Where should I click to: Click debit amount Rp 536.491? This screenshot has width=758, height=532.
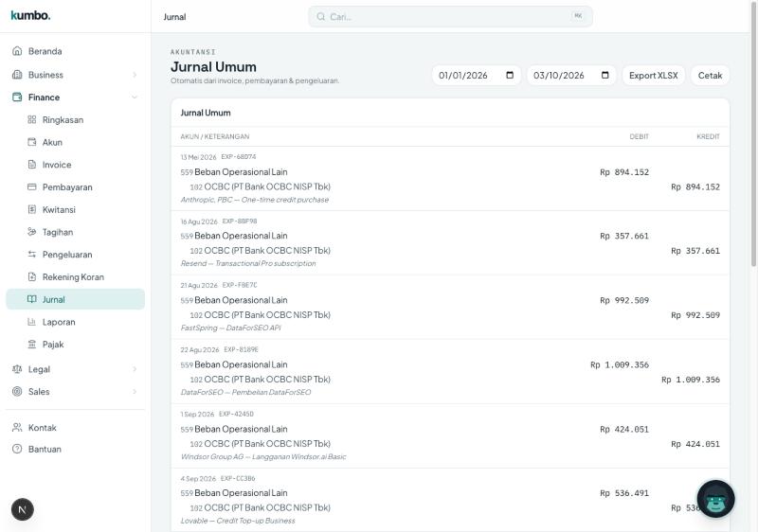[624, 493]
